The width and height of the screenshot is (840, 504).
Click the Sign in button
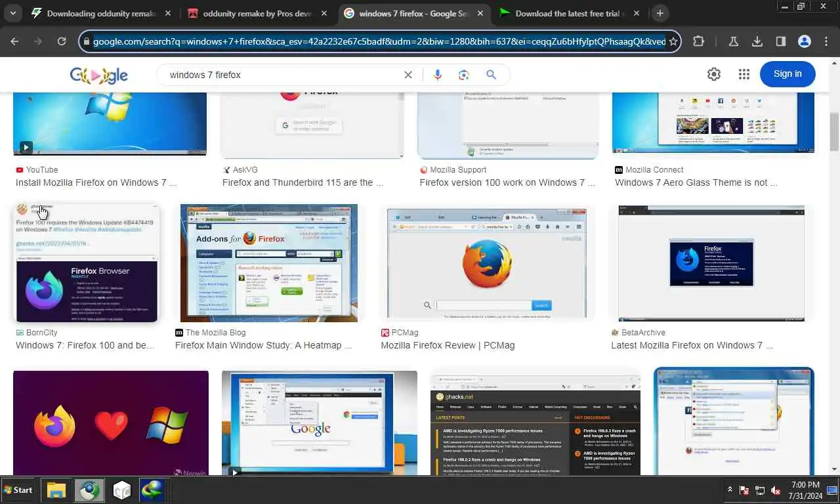click(787, 74)
